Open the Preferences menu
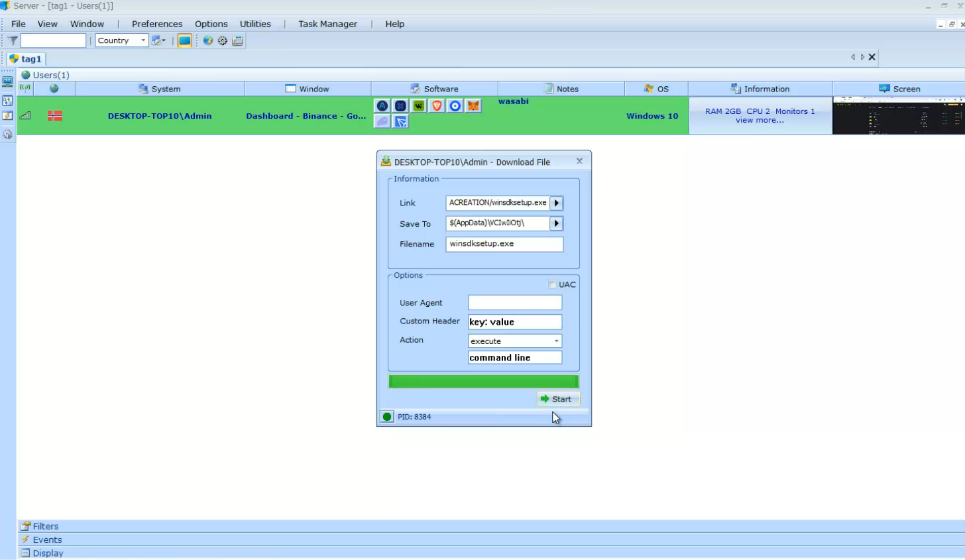Screen dimensions: 965x560 point(157,24)
